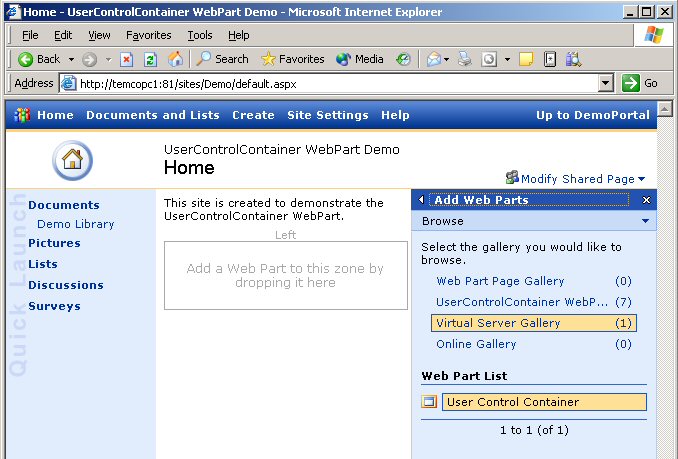Open Site Settings link
The image size is (678, 459).
(327, 115)
